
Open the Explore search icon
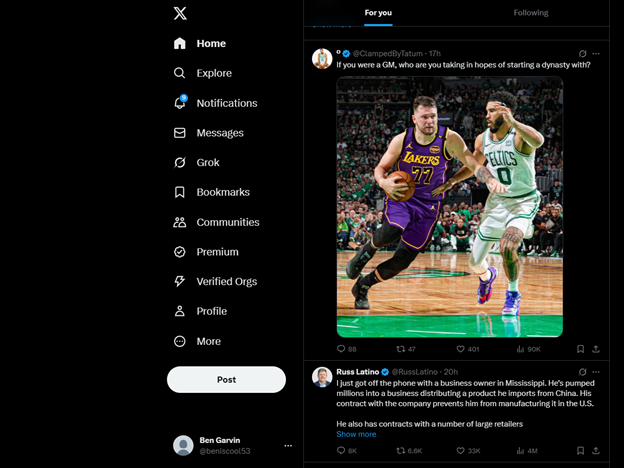179,73
